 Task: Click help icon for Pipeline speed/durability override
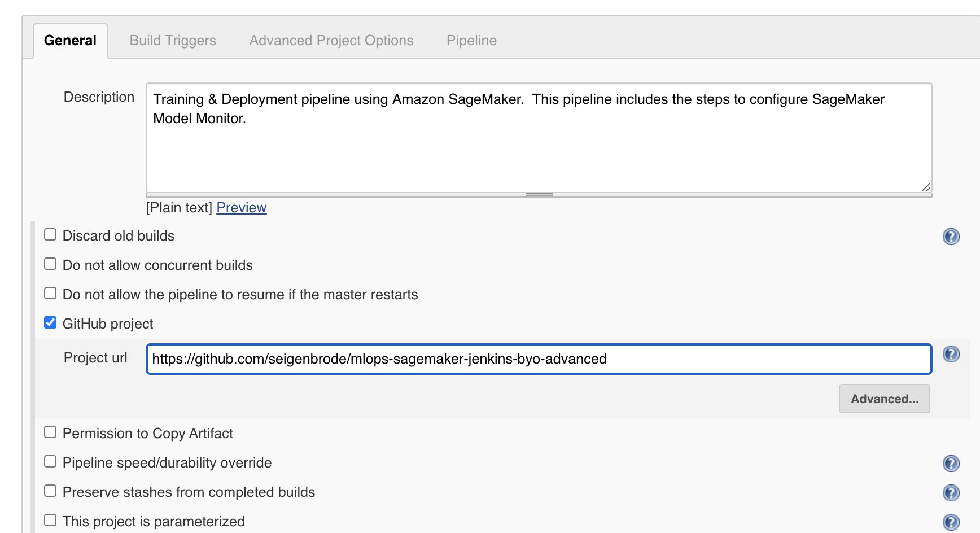click(951, 464)
